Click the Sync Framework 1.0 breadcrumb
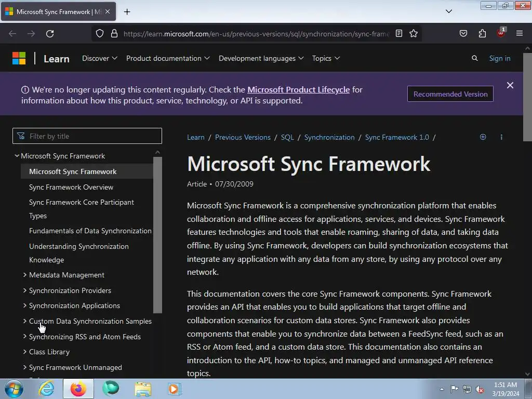The height and width of the screenshot is (399, 532). [x=397, y=137]
